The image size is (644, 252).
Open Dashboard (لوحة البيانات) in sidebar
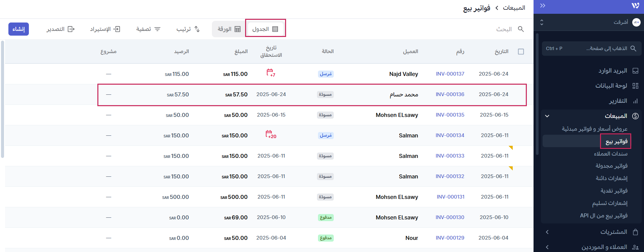pos(611,86)
